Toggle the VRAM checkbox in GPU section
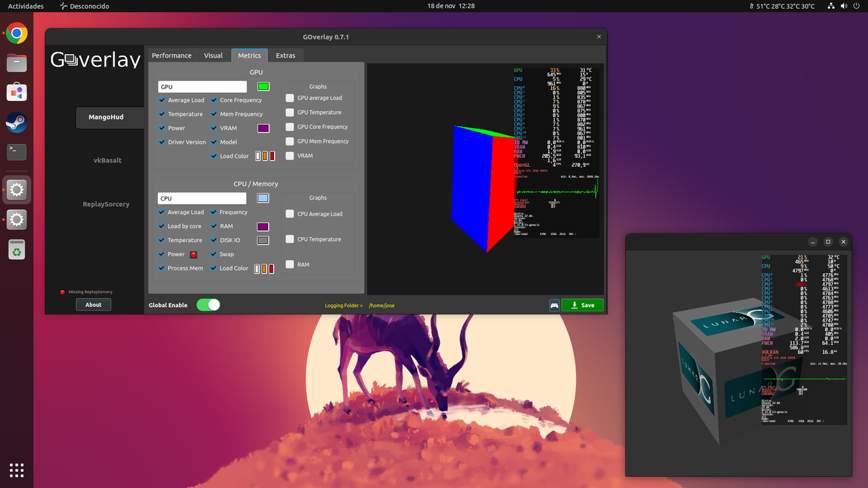 [214, 128]
